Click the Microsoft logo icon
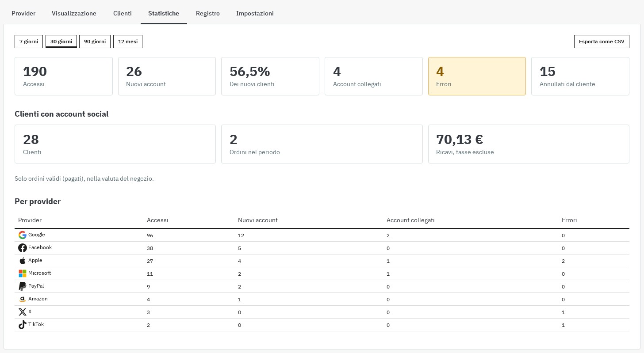Screen dimensions: 644x353 coord(23,273)
